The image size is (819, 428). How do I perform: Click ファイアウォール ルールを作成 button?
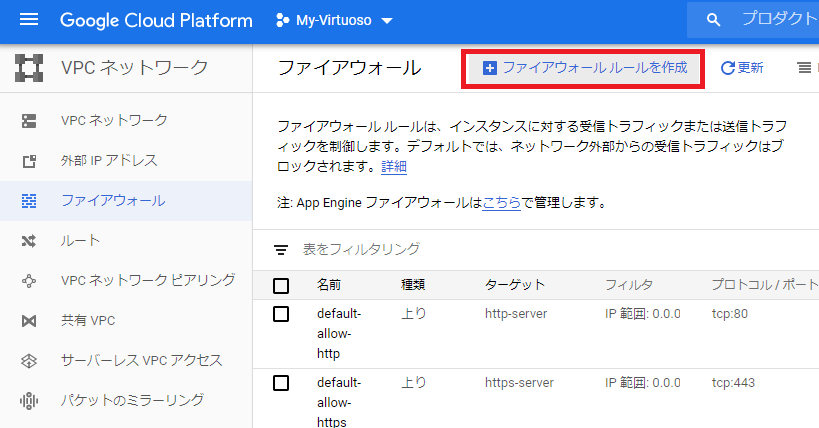tap(585, 68)
